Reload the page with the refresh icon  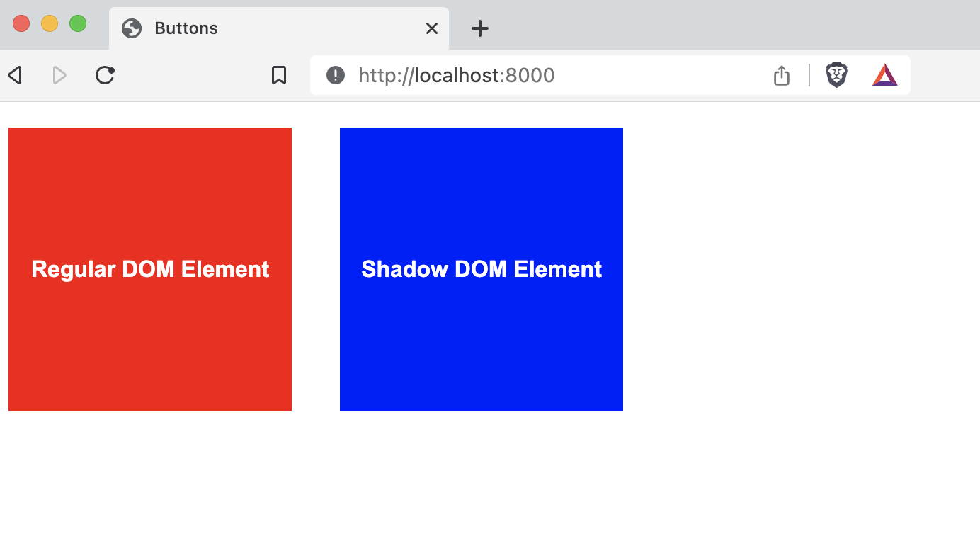(105, 75)
